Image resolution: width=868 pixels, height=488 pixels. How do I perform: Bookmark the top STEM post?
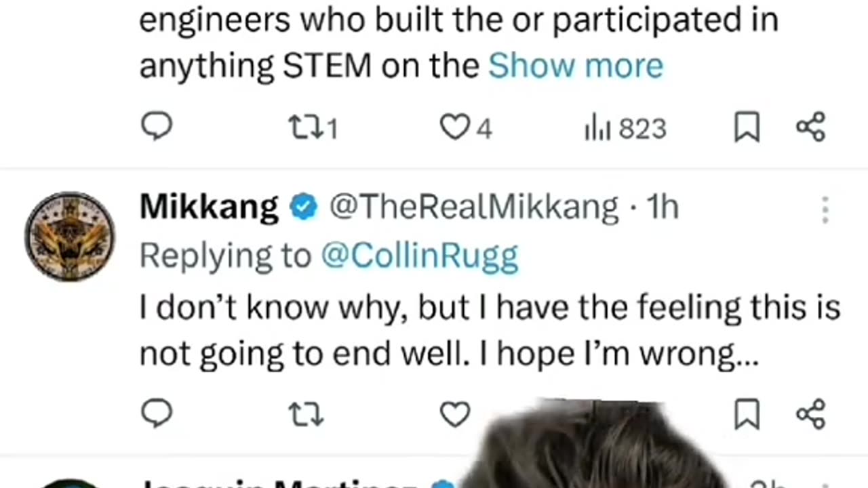point(747,127)
